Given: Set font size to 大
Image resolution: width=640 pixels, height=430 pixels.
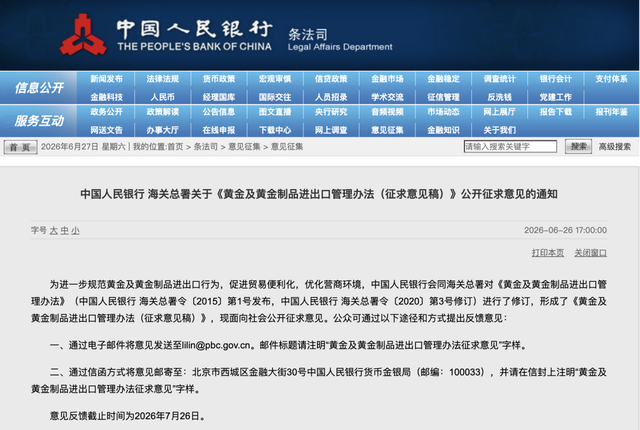Looking at the screenshot, I should click(x=53, y=231).
